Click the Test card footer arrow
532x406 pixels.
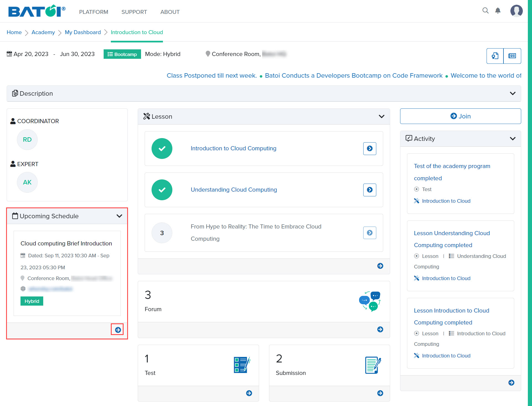coord(249,393)
